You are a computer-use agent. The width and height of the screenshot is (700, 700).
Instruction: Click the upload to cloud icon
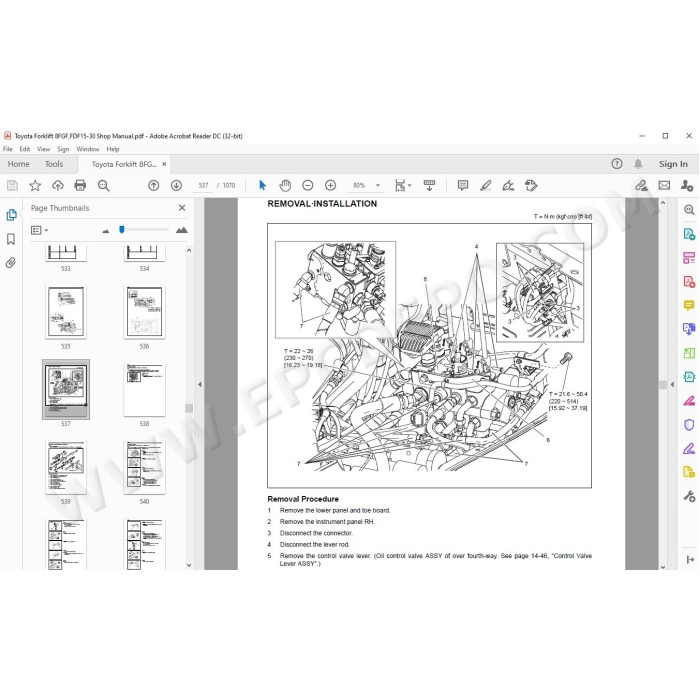point(58,185)
